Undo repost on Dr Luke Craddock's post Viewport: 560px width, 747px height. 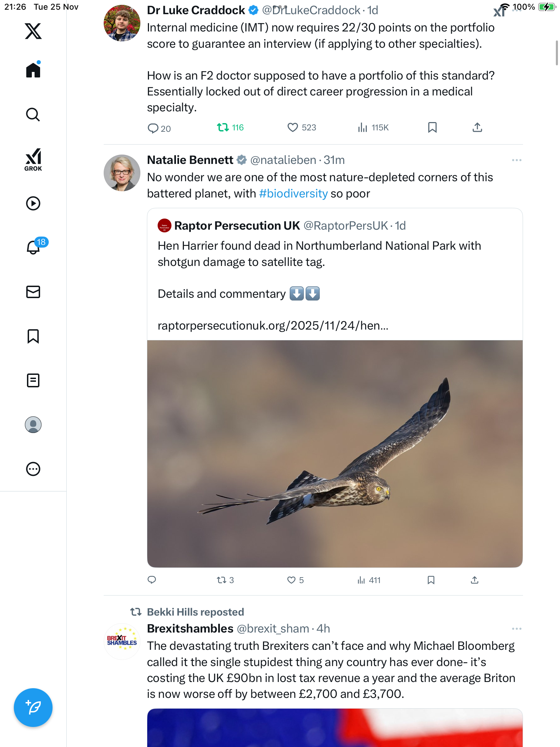223,128
